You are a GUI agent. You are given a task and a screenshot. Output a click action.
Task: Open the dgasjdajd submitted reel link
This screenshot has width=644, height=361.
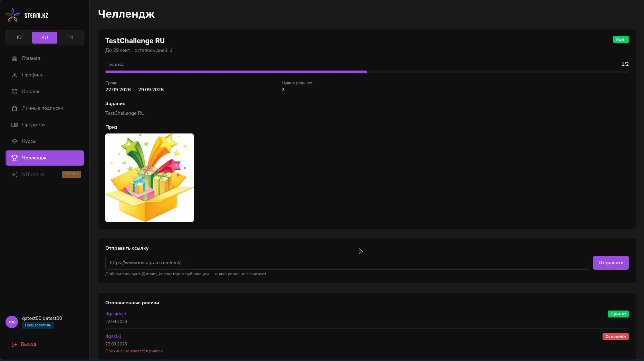[116, 314]
